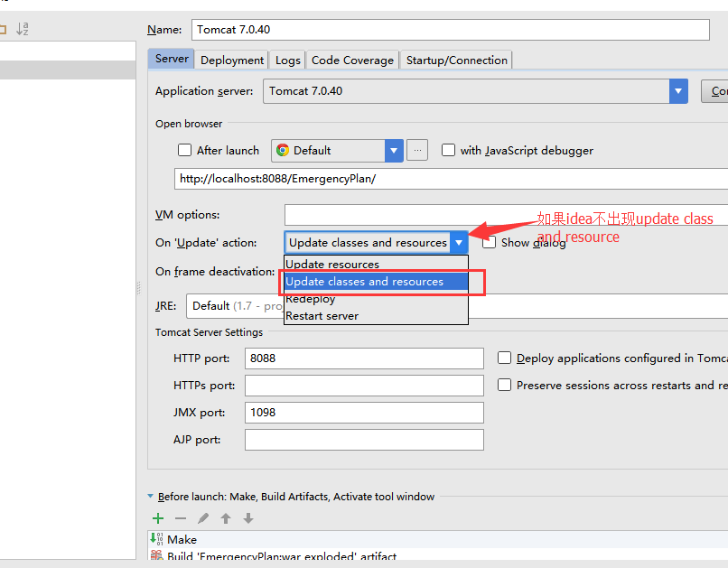This screenshot has width=728, height=568.
Task: Toggle the Show dialog checkbox
Action: coord(490,242)
